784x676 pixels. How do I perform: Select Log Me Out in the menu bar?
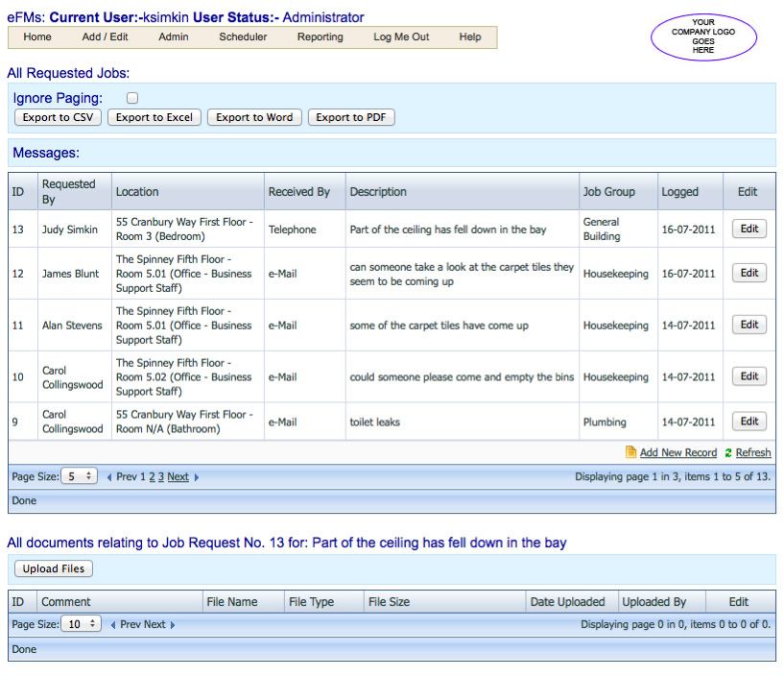coord(401,37)
